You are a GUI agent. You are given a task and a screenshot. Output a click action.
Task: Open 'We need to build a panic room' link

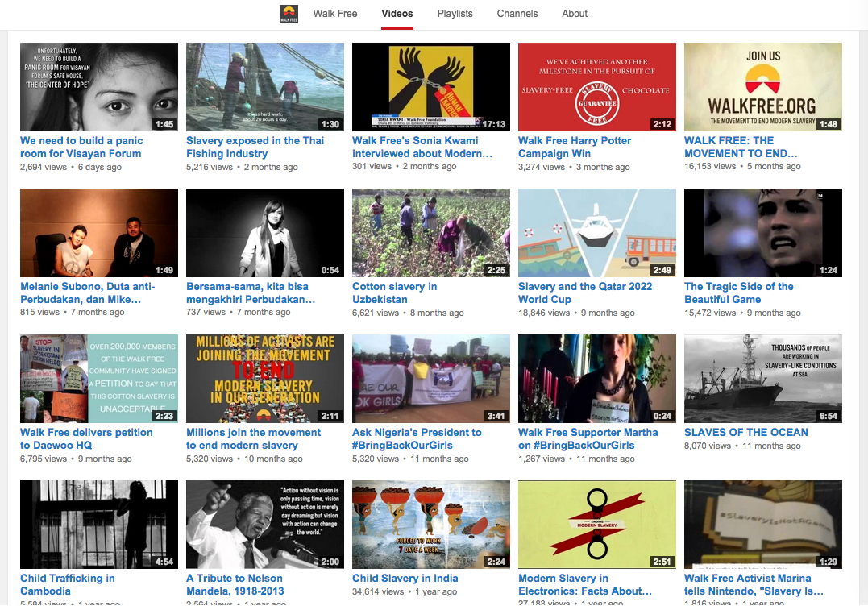(x=81, y=147)
